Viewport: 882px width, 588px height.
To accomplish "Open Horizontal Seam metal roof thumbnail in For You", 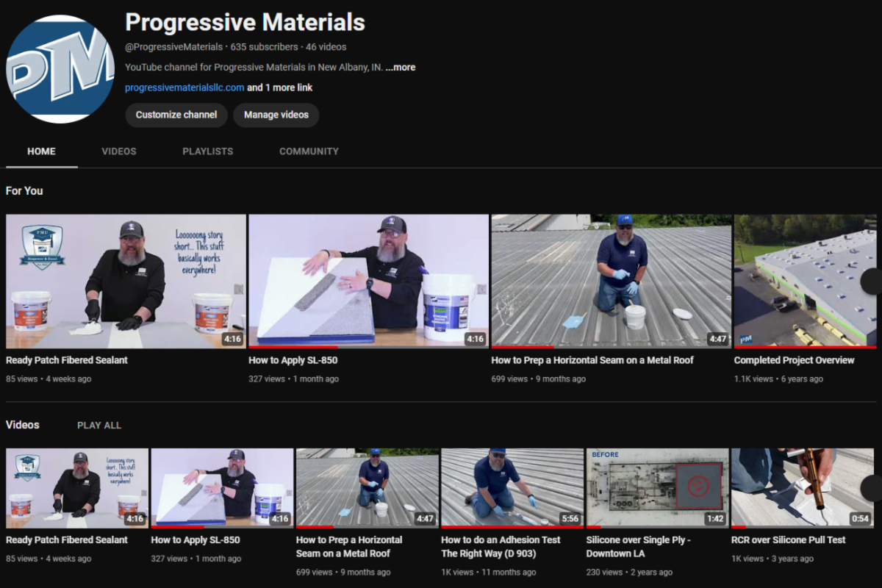I will pyautogui.click(x=612, y=282).
